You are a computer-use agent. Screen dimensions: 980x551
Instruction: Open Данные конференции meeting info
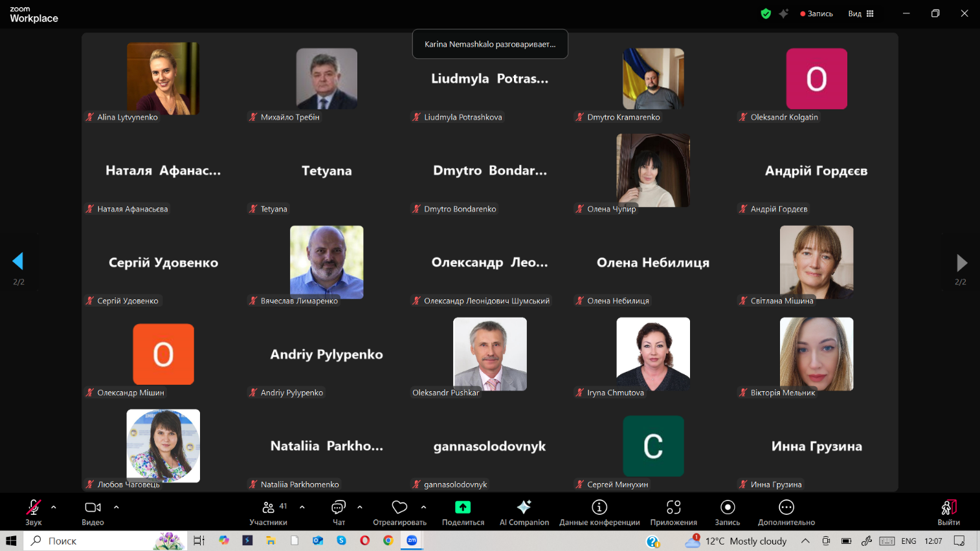pyautogui.click(x=599, y=512)
